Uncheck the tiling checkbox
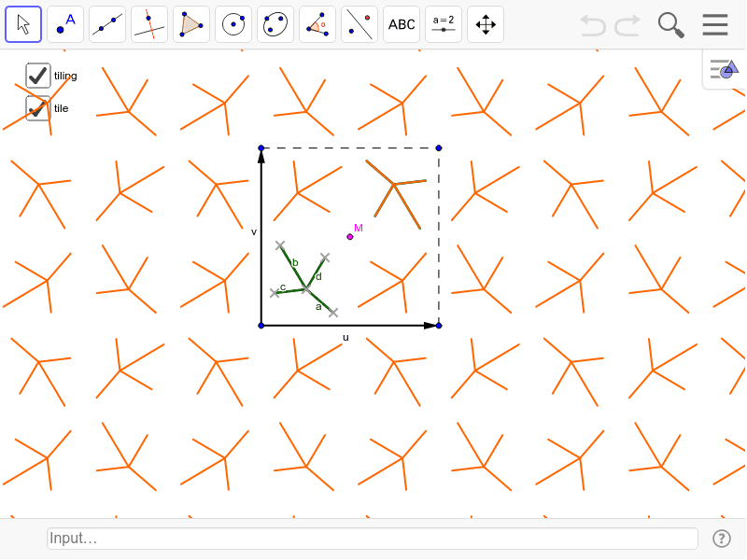 click(38, 76)
